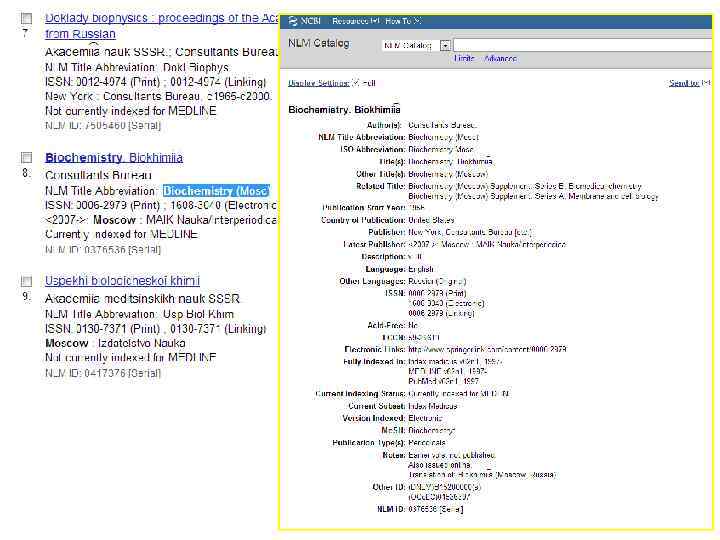The width and height of the screenshot is (720, 540).
Task: Open the Biochemistry. Biokhimiia result link
Action: pos(114,158)
